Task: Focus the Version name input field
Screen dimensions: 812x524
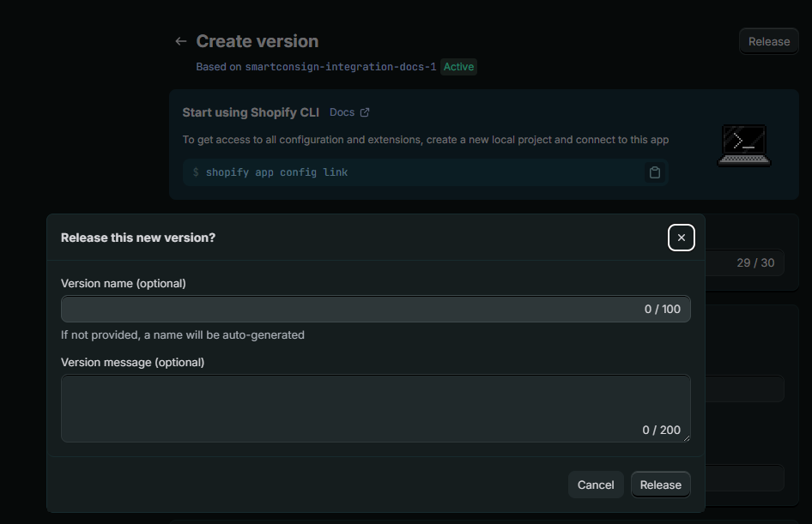Action: click(x=375, y=309)
